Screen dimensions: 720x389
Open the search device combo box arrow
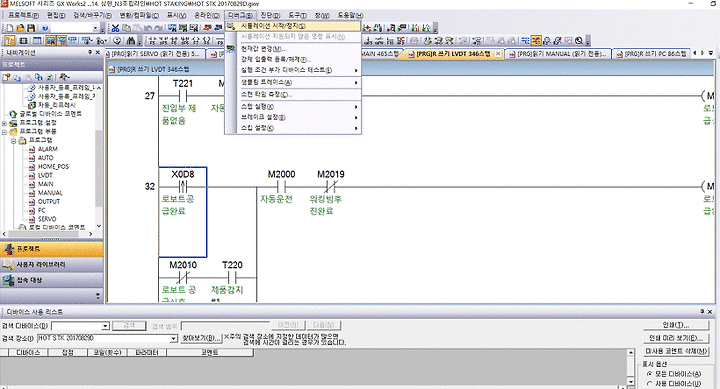pos(105,326)
